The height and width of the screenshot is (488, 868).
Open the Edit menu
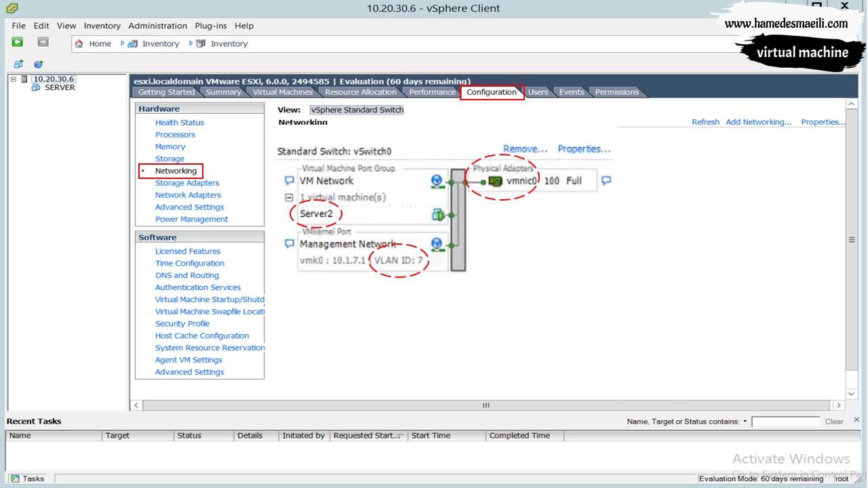[x=41, y=26]
